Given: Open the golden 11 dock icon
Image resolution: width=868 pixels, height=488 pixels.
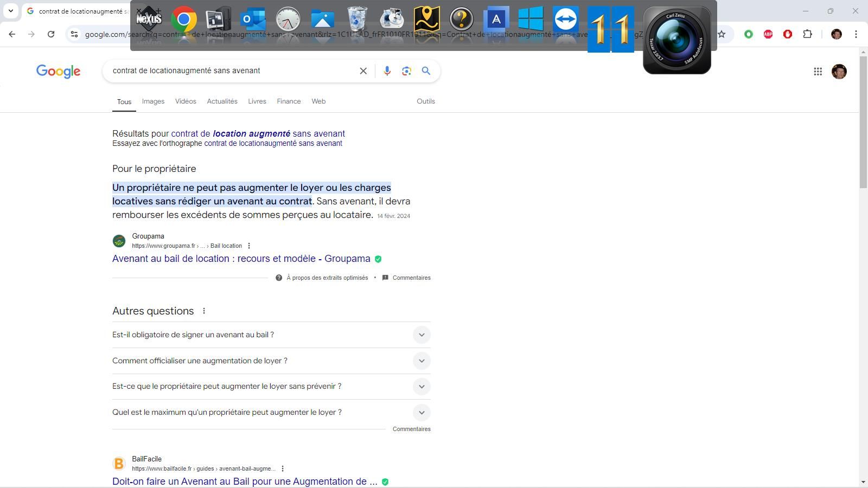Looking at the screenshot, I should tap(611, 29).
